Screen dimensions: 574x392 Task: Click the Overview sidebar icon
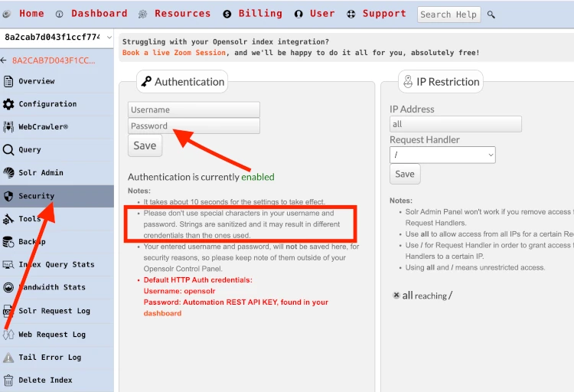[x=8, y=81]
